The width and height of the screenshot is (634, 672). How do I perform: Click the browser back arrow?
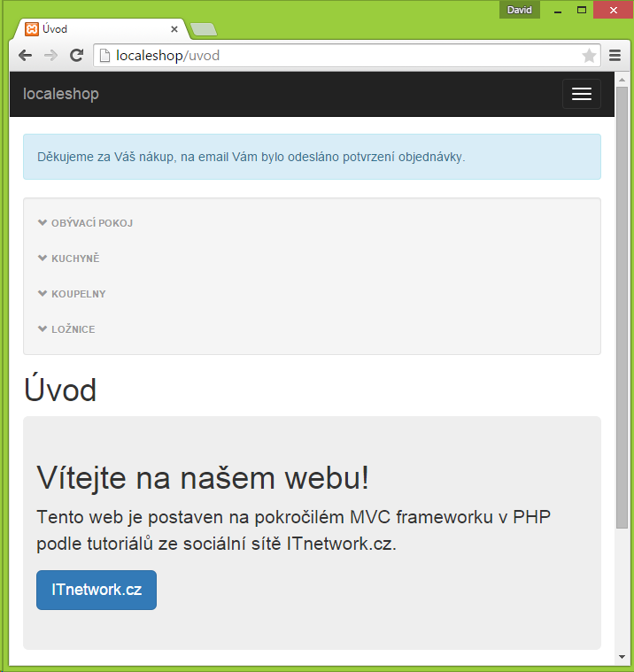pos(26,56)
